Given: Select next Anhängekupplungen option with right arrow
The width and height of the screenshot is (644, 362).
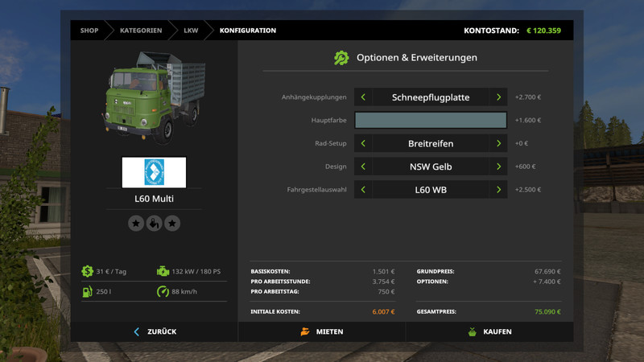Looking at the screenshot, I should (498, 97).
